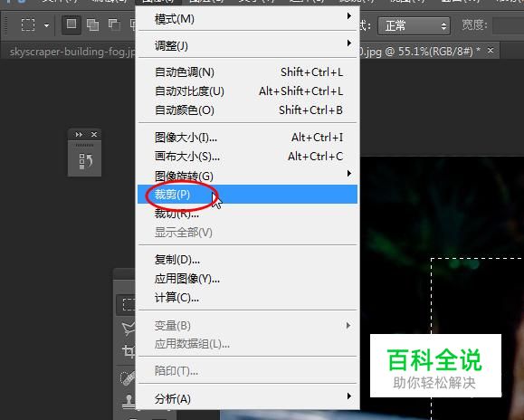Apply 自动色调(N)

(248, 72)
